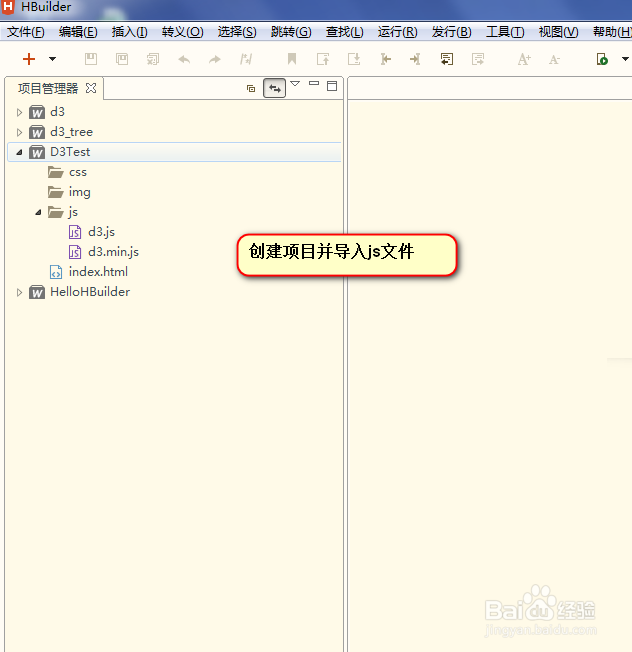
Task: Click the previous annotation page-up icon
Action: point(323,59)
